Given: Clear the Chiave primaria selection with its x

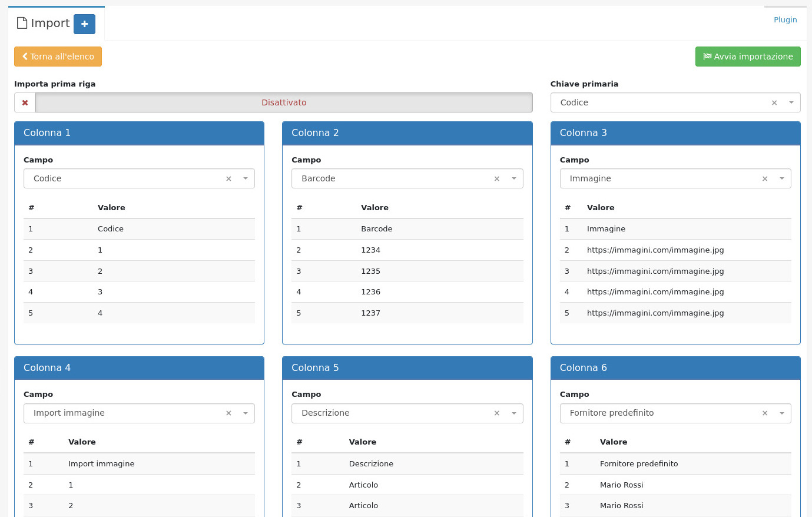Looking at the screenshot, I should point(774,103).
